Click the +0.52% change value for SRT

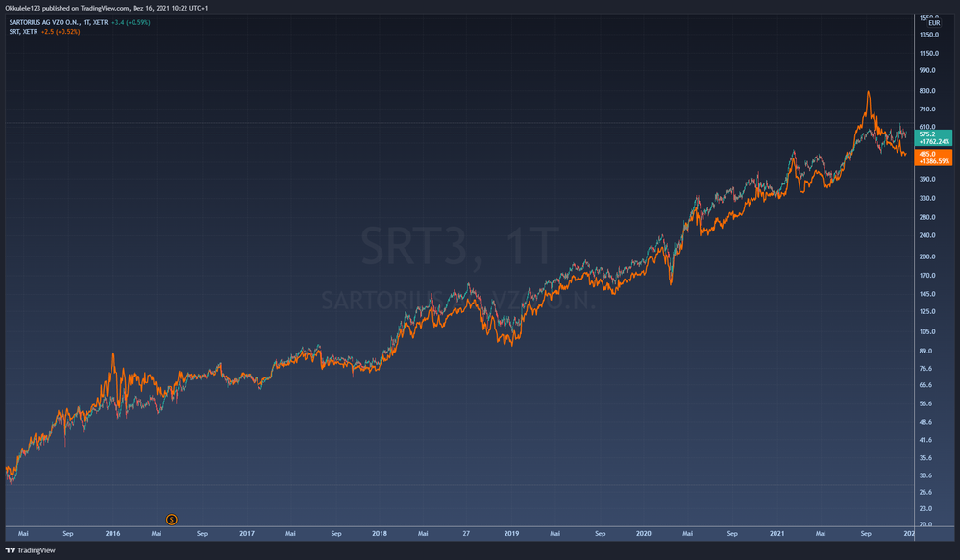click(67, 32)
